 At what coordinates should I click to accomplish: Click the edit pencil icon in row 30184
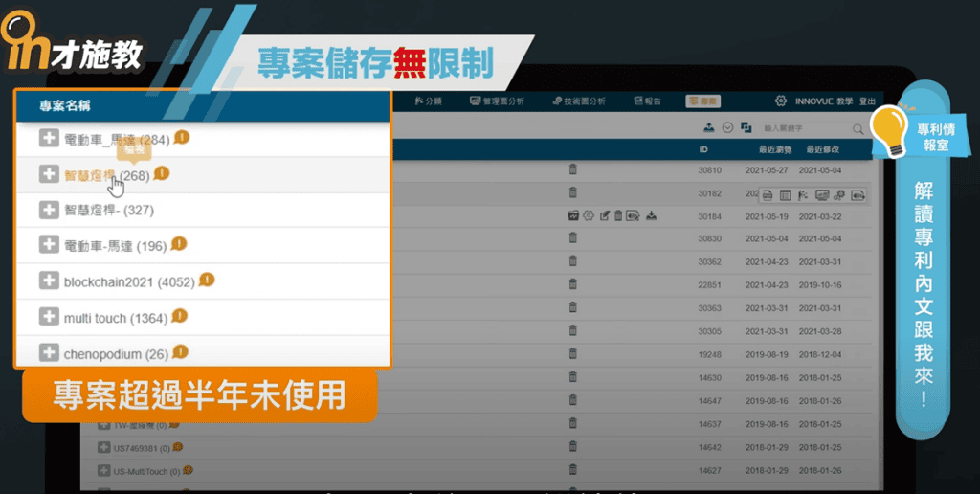click(x=604, y=215)
